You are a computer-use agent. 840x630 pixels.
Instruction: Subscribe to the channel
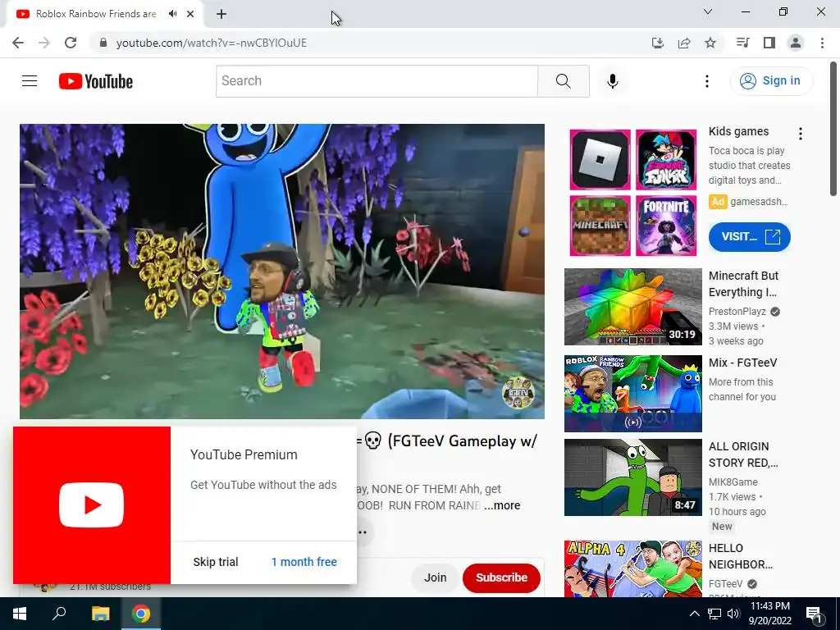pos(501,577)
